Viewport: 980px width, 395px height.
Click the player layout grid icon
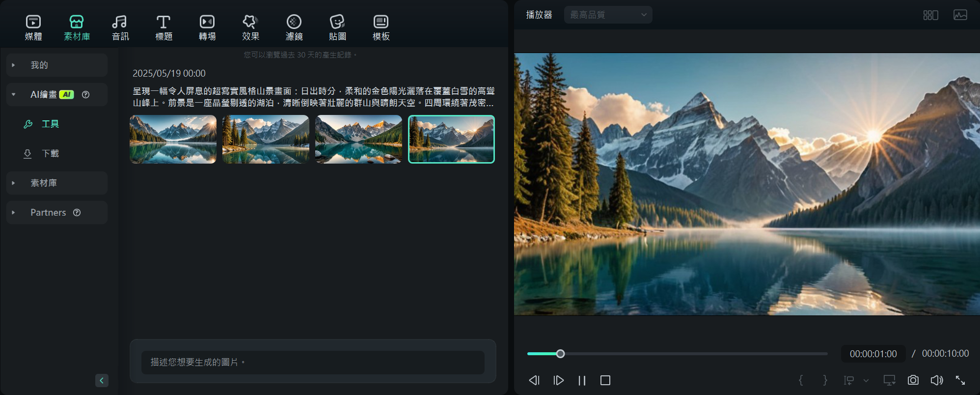click(x=930, y=15)
